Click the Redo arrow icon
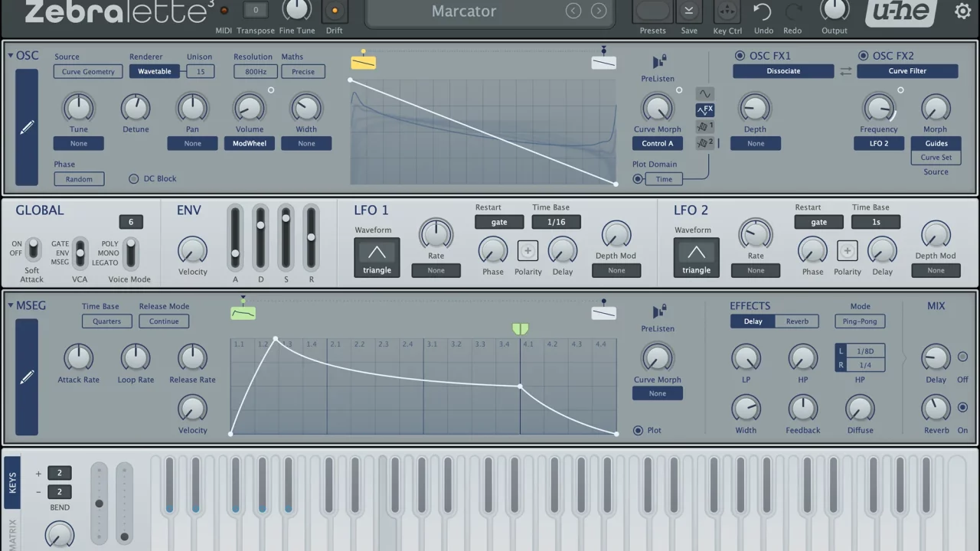 [794, 11]
